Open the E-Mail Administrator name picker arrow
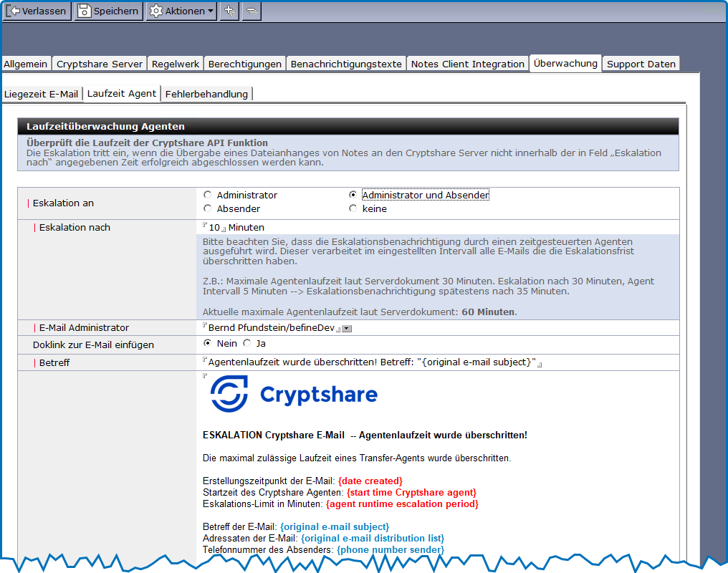Image resolution: width=728 pixels, height=573 pixels. tap(346, 328)
